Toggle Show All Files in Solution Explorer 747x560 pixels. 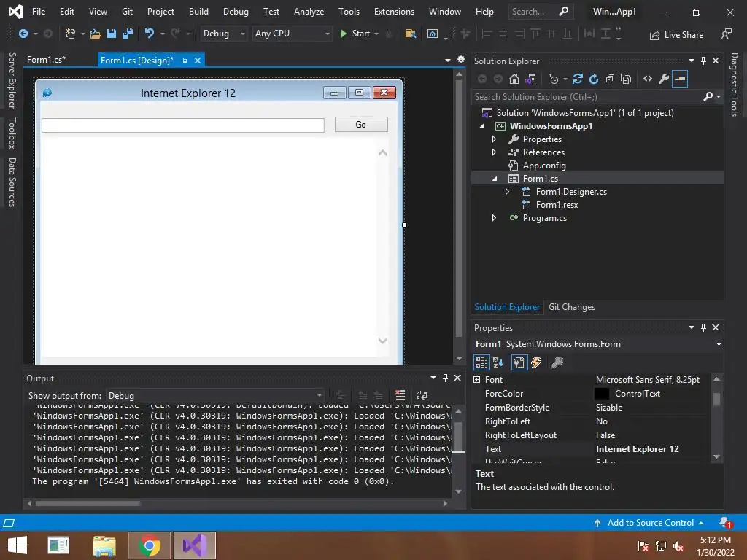(626, 79)
